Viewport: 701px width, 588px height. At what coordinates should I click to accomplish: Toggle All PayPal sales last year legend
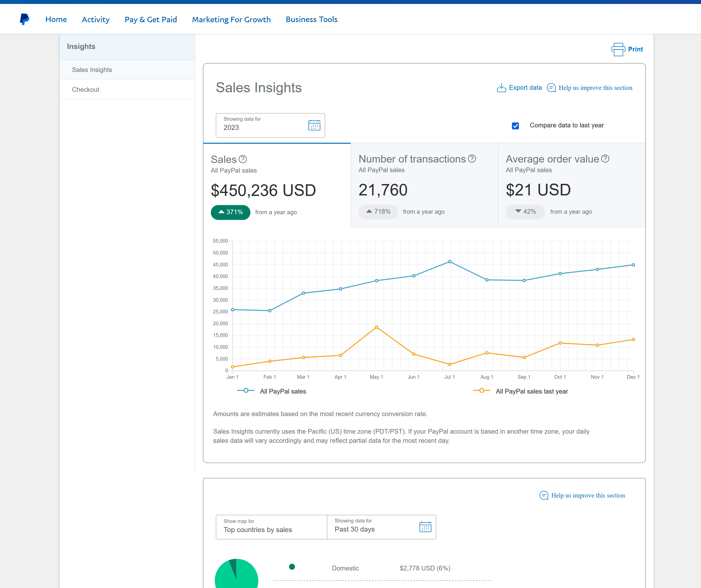pos(520,391)
